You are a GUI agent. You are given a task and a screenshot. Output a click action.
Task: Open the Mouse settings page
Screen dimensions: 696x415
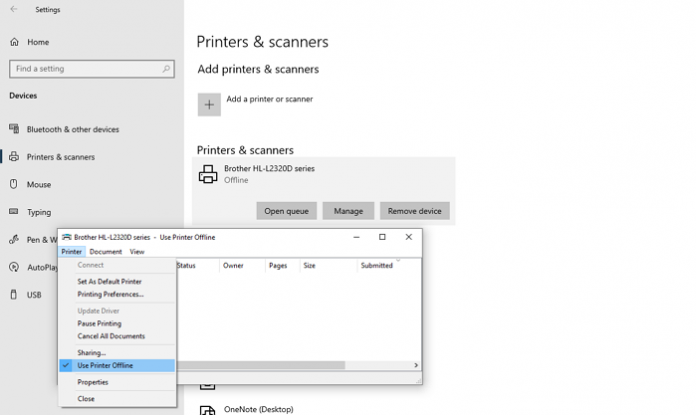click(x=39, y=184)
